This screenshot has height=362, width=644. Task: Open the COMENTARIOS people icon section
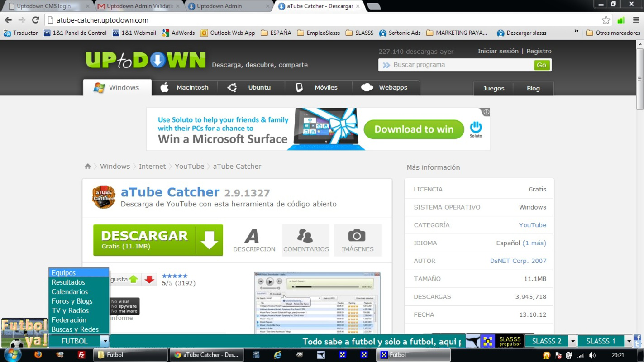[306, 240]
